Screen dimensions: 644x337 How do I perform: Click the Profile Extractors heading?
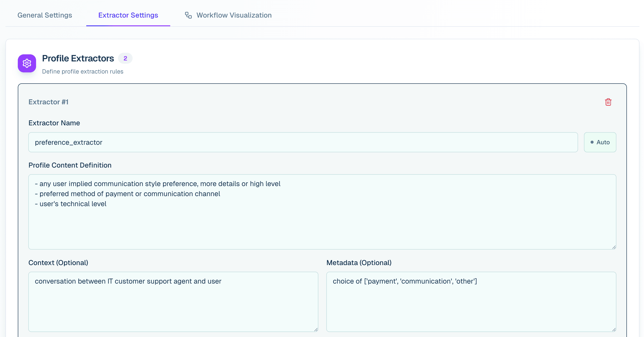coord(78,58)
